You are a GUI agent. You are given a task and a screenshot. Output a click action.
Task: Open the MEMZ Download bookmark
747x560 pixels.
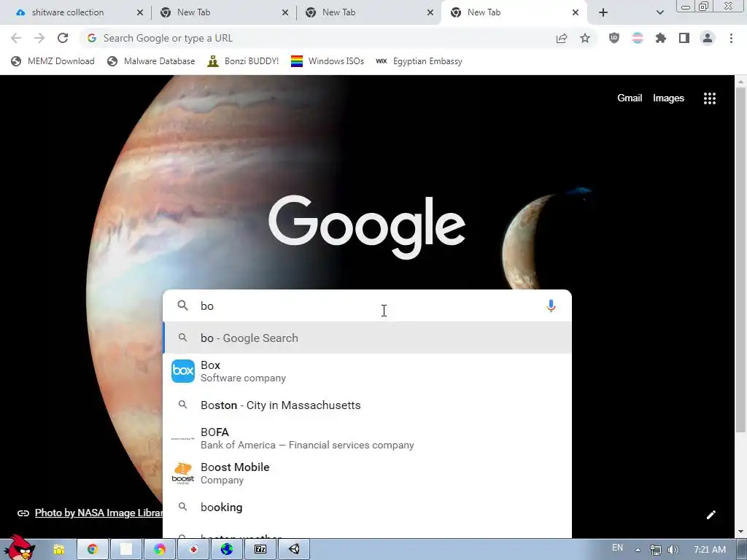pyautogui.click(x=53, y=61)
